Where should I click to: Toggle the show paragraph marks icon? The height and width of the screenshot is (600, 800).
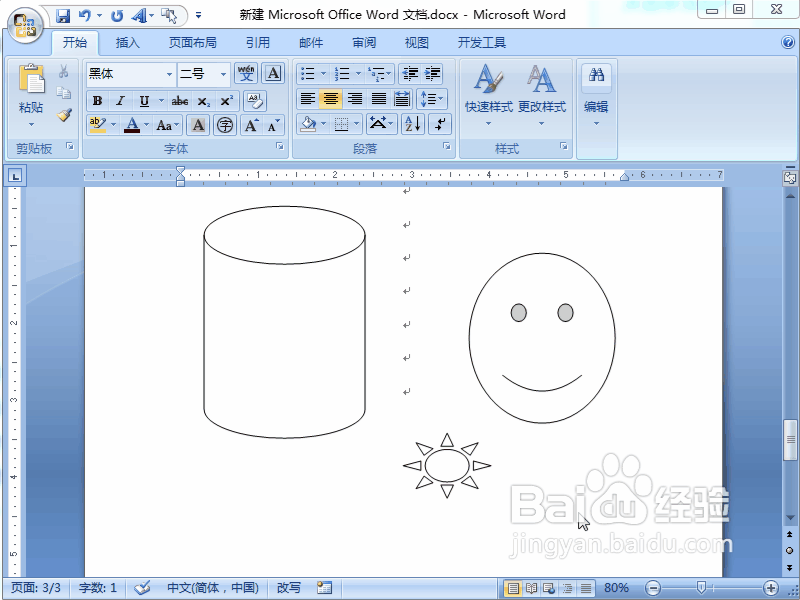tap(438, 124)
